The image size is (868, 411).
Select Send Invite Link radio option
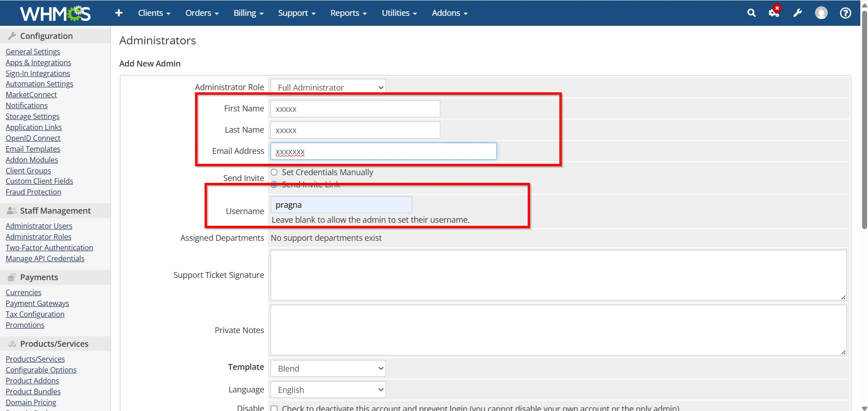click(x=274, y=184)
